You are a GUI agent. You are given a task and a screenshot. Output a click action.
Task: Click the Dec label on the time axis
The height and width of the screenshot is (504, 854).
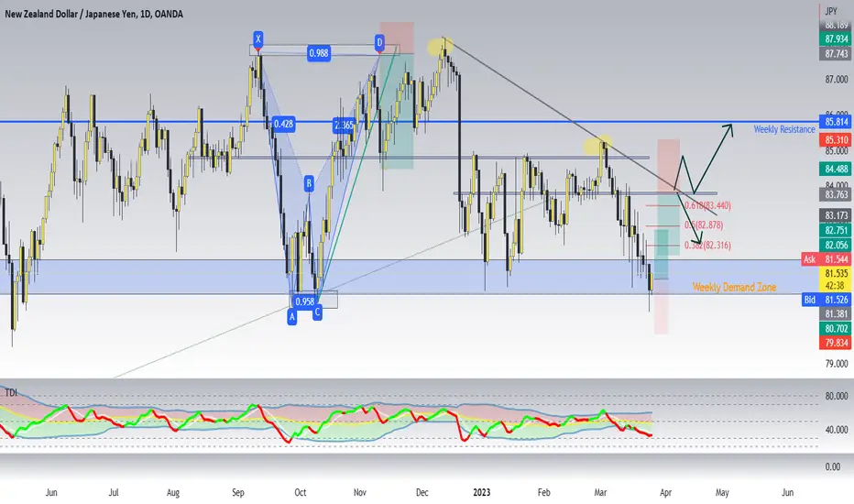(x=422, y=493)
